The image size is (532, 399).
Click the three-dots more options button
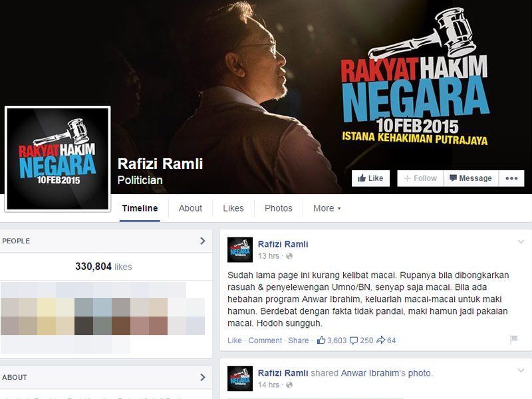click(511, 178)
